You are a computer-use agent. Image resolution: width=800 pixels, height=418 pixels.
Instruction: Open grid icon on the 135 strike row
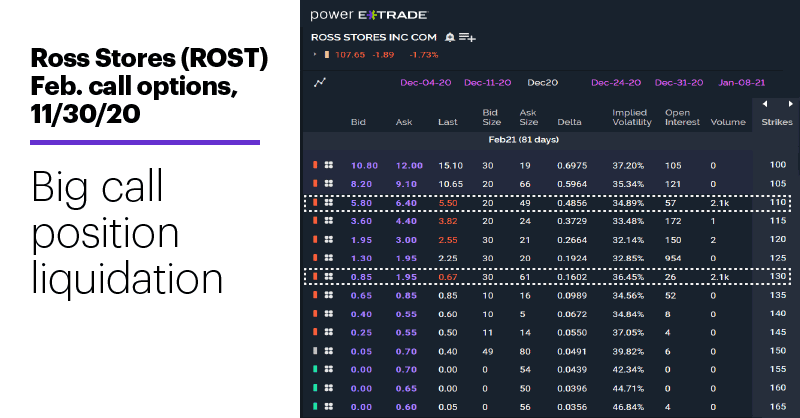(329, 295)
